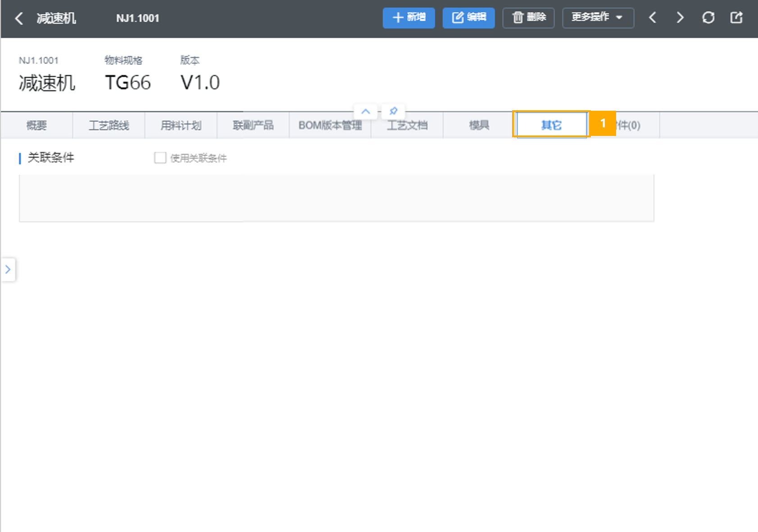Image resolution: width=758 pixels, height=532 pixels.
Task: Open the 工艺路线 tab
Action: [x=109, y=125]
